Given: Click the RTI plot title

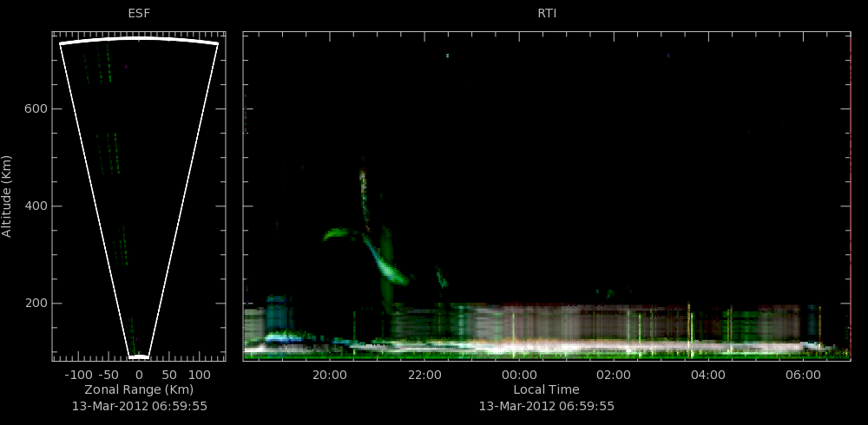Looking at the screenshot, I should 547,14.
